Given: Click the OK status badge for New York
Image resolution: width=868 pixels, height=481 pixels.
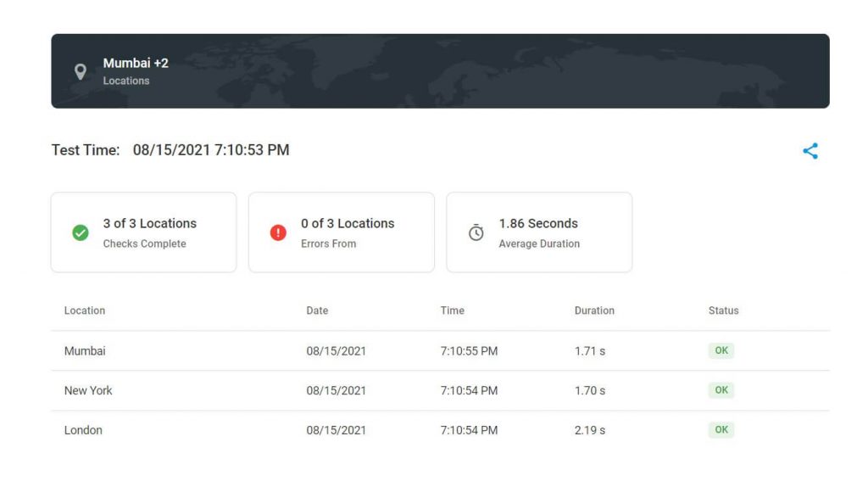Looking at the screenshot, I should [x=721, y=390].
